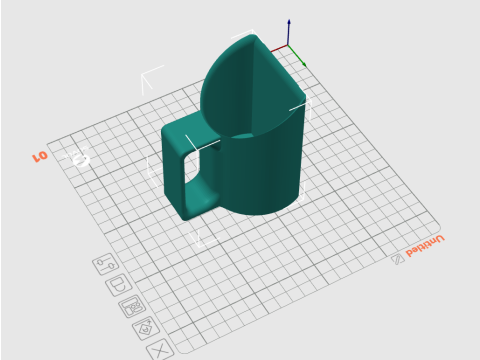Click the XYZ axis gizmo origin

(x=288, y=45)
